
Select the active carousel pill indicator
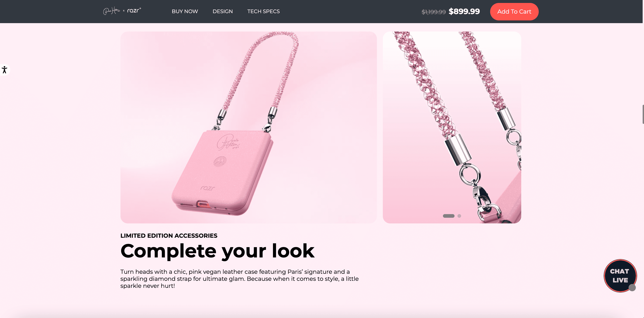click(x=448, y=216)
